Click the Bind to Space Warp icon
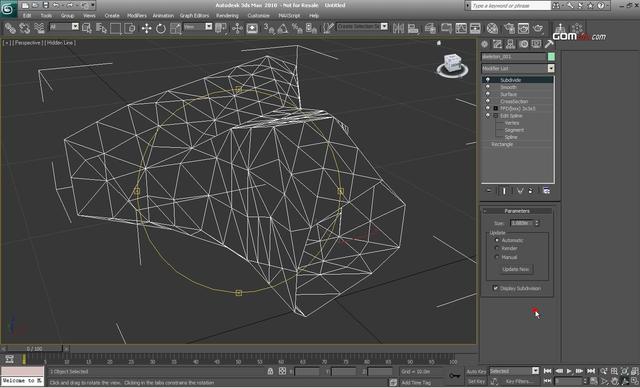 [39, 28]
